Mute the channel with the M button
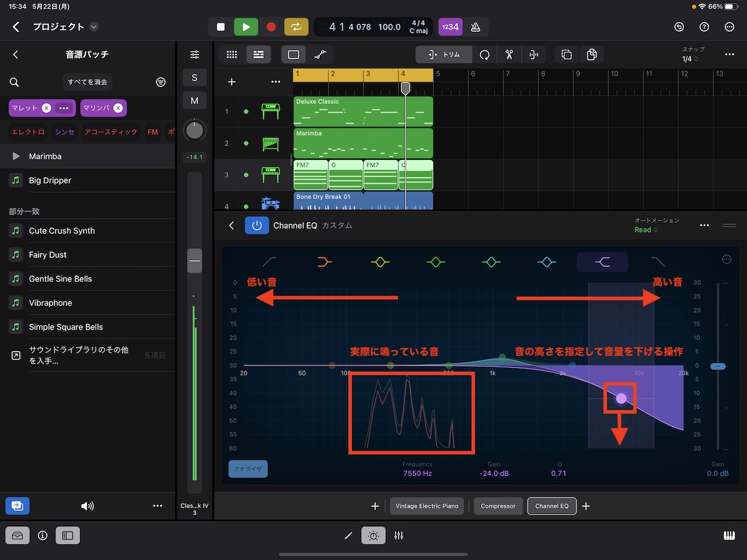The height and width of the screenshot is (560, 747). pyautogui.click(x=194, y=100)
